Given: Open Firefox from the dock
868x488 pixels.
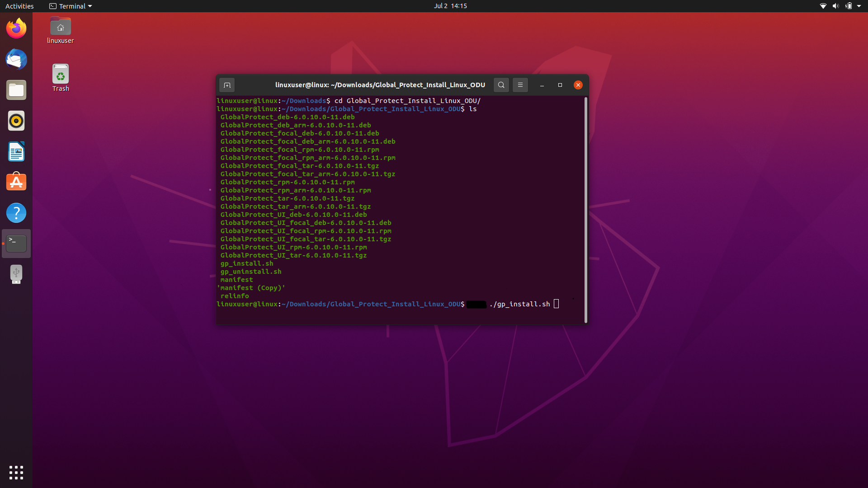Looking at the screenshot, I should pos(16,28).
